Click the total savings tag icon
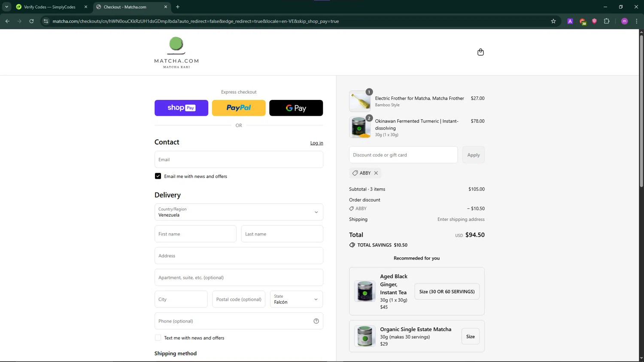Viewport: 644px width, 362px height. point(352,245)
